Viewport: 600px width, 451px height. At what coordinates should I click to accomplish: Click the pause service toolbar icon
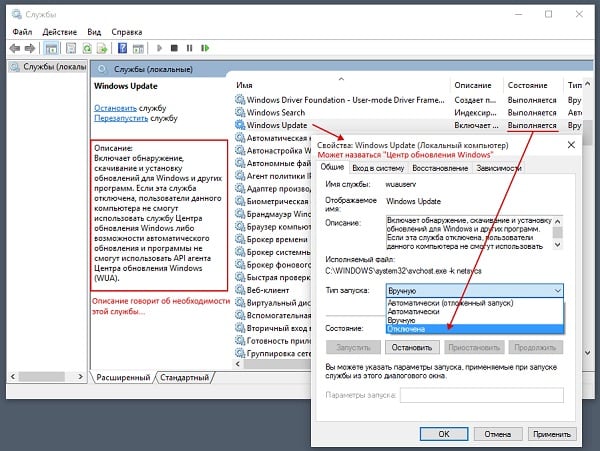(x=188, y=47)
